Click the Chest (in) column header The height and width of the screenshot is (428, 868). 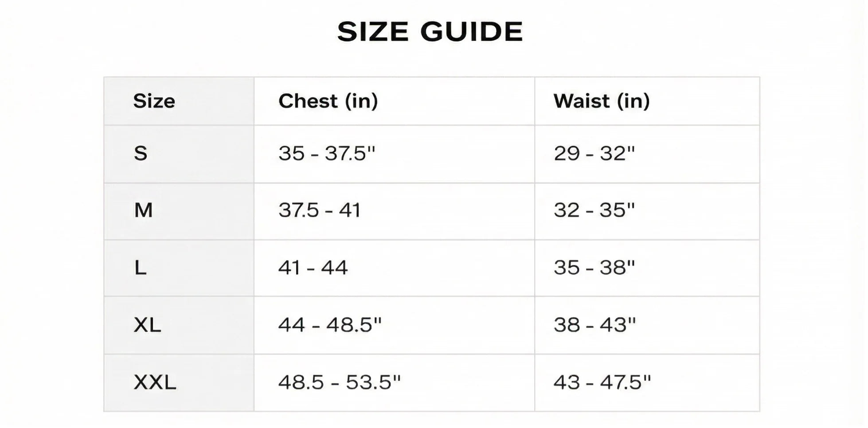[328, 101]
